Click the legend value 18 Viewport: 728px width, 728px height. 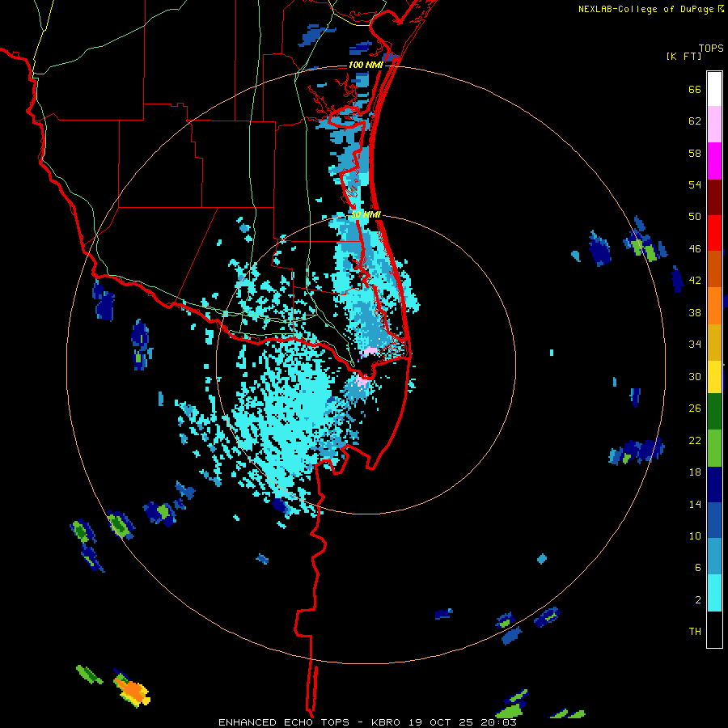click(x=695, y=472)
